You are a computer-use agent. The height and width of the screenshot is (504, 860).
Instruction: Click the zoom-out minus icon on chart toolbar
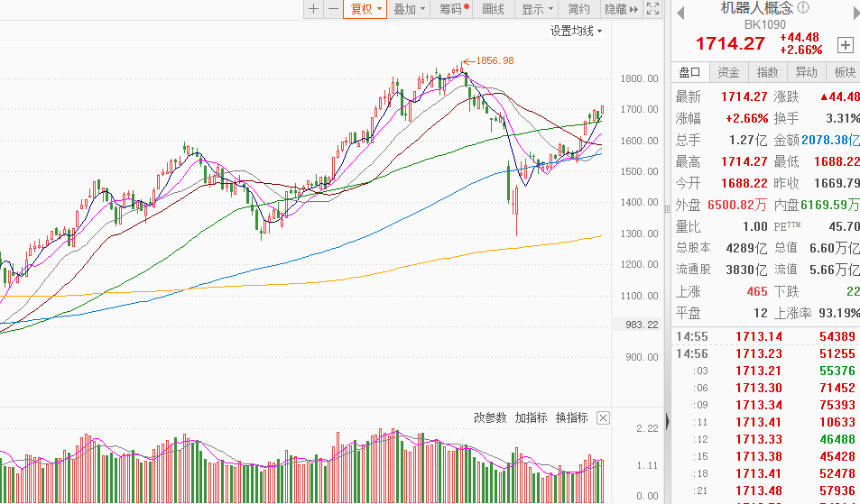click(x=333, y=9)
